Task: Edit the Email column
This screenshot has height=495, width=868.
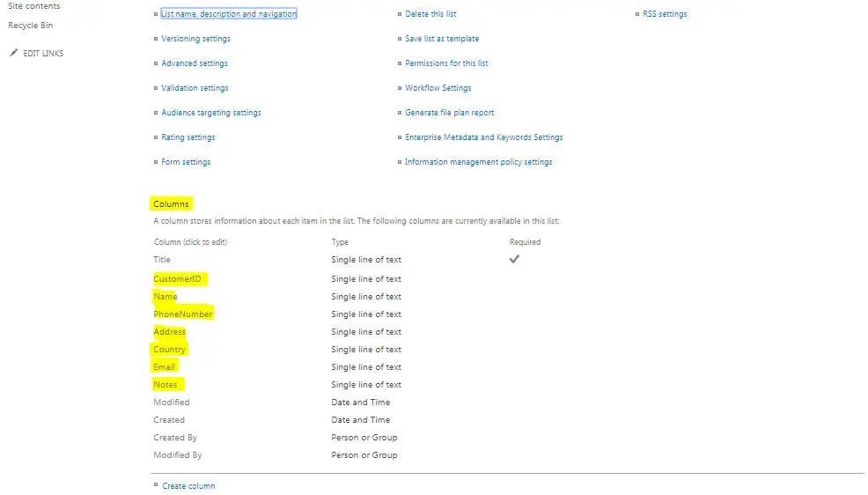Action: pyautogui.click(x=164, y=367)
